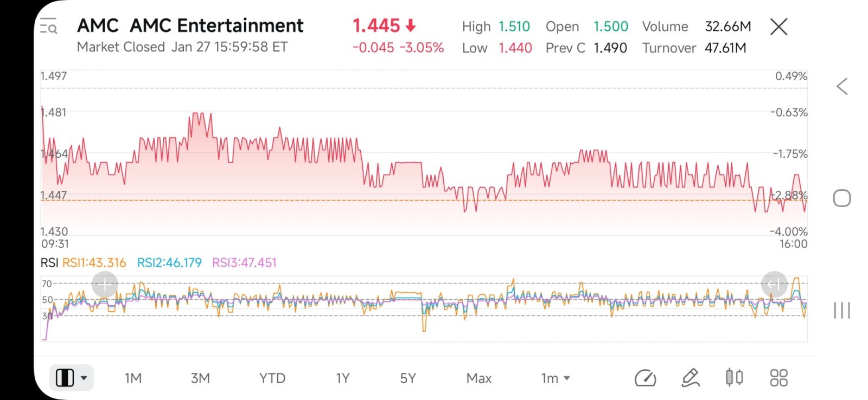
Task: Tap the Android home button
Action: tap(842, 198)
